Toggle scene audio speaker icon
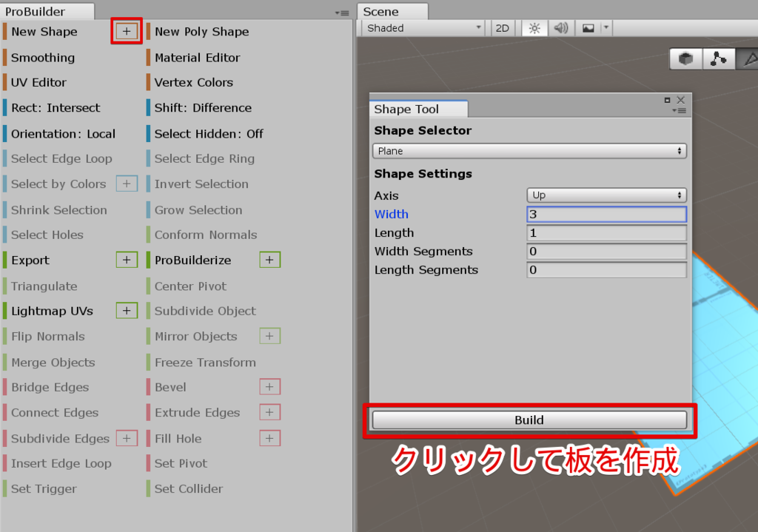This screenshot has height=532, width=758. (x=561, y=28)
